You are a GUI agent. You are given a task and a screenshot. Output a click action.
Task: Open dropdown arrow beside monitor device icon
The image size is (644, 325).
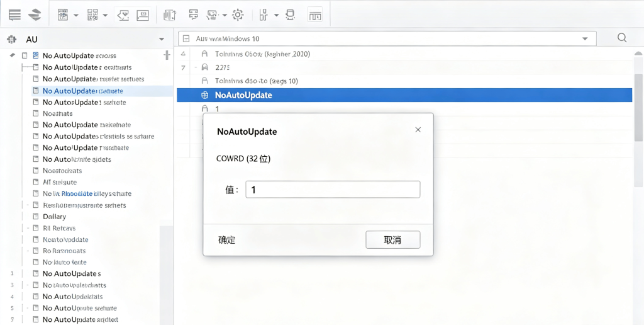[x=225, y=16]
